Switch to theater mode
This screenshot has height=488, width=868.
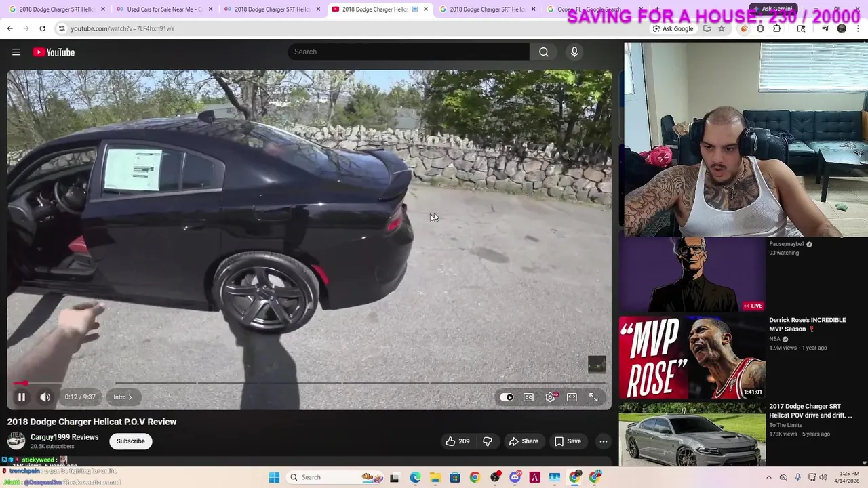[x=572, y=397]
